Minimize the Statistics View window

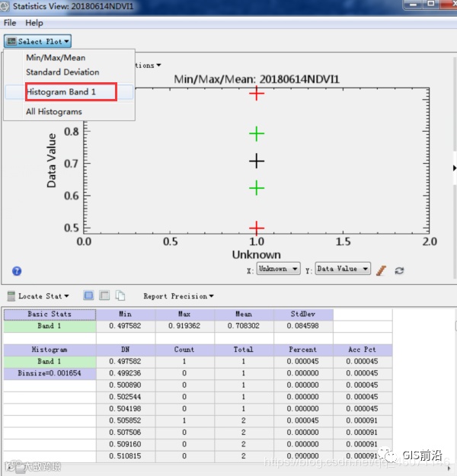pyautogui.click(x=413, y=5)
